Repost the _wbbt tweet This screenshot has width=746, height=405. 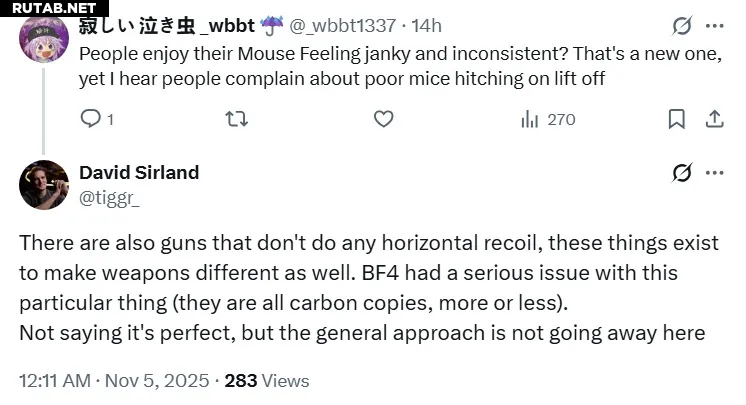pos(237,119)
